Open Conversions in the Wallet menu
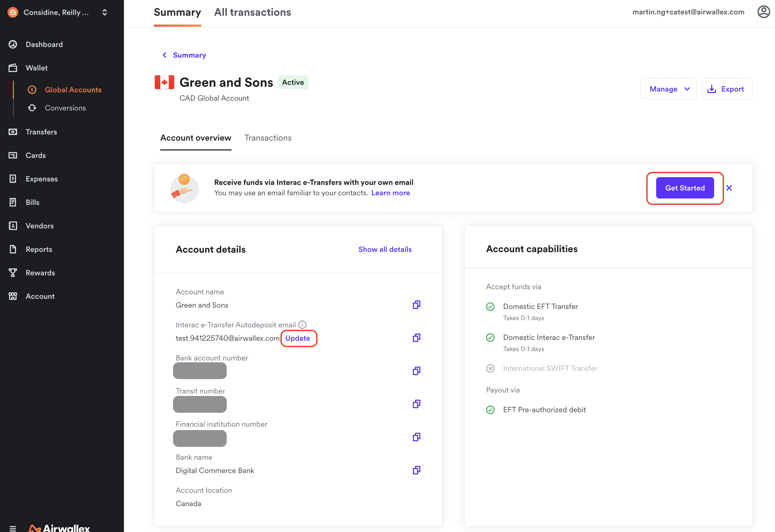This screenshot has height=532, width=775. 65,108
